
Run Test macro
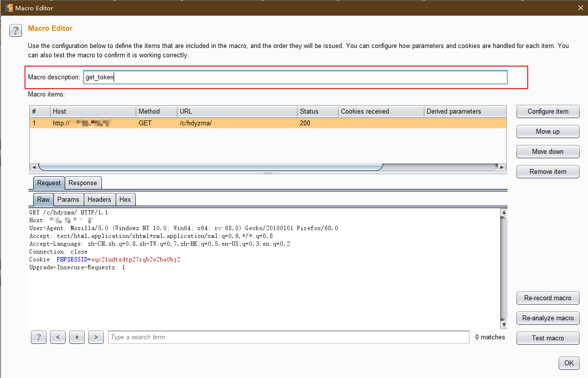548,338
